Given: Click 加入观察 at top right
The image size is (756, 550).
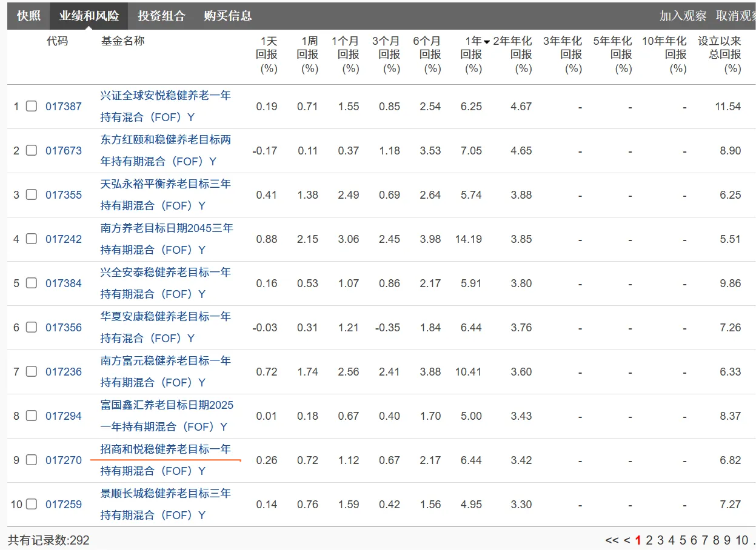Looking at the screenshot, I should (x=683, y=16).
